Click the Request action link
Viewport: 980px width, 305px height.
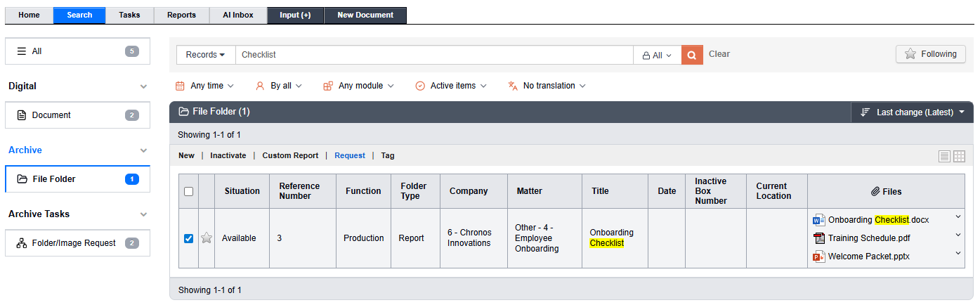[350, 156]
